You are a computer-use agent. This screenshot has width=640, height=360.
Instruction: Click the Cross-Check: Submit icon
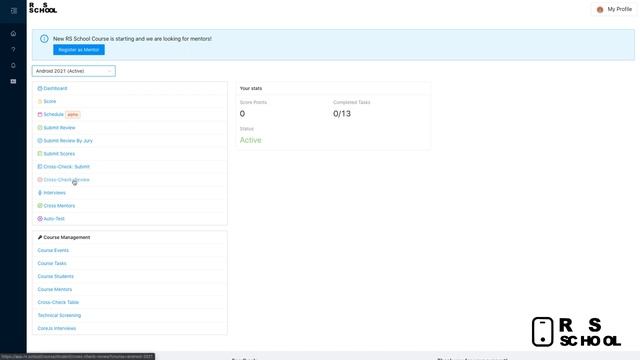coord(40,167)
